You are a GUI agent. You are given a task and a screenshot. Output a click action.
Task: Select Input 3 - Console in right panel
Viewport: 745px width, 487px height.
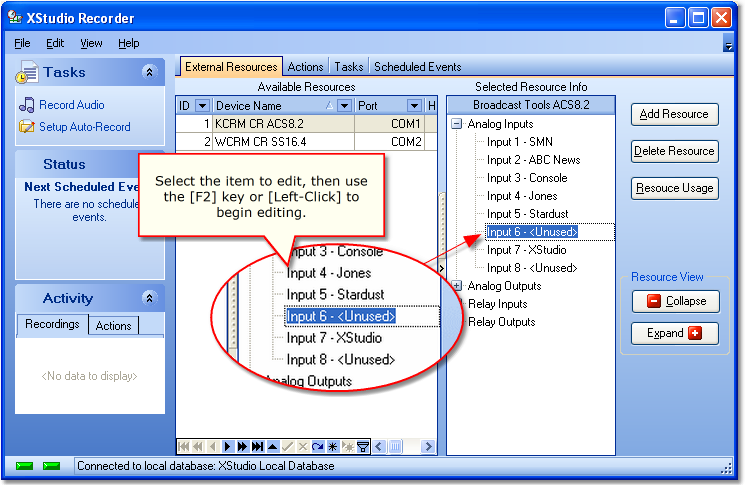point(527,178)
